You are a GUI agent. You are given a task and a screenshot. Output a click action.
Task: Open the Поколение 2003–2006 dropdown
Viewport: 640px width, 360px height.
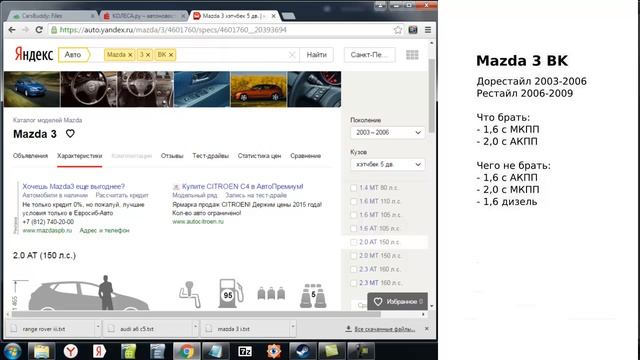pyautogui.click(x=387, y=132)
